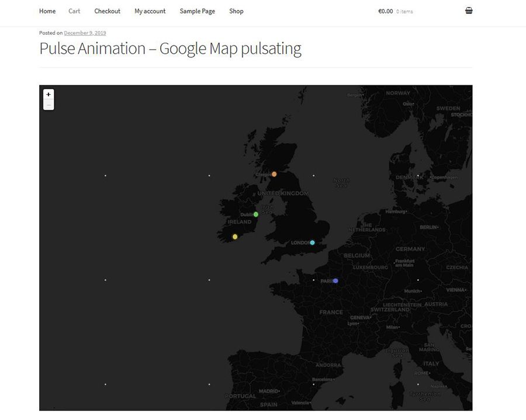Click the orange Glasgow pulse marker

coord(274,174)
